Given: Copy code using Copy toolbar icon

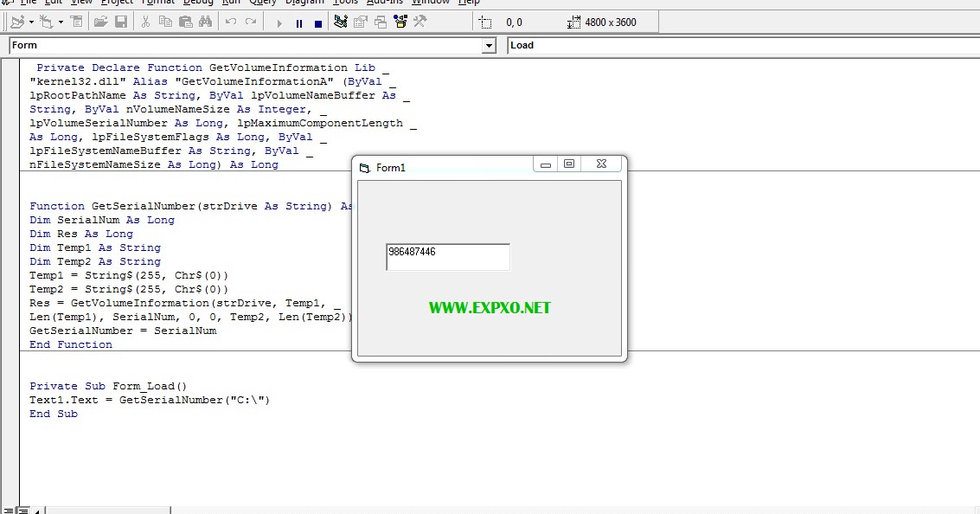Looking at the screenshot, I should [166, 22].
